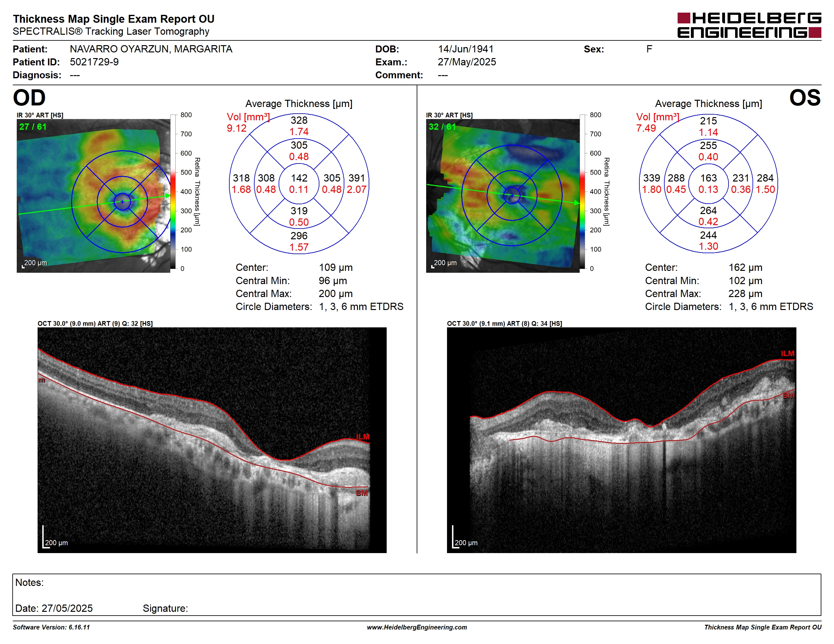Screen dimensions: 834x644
Task: Click the BM label on OD scan
Action: pos(362,493)
